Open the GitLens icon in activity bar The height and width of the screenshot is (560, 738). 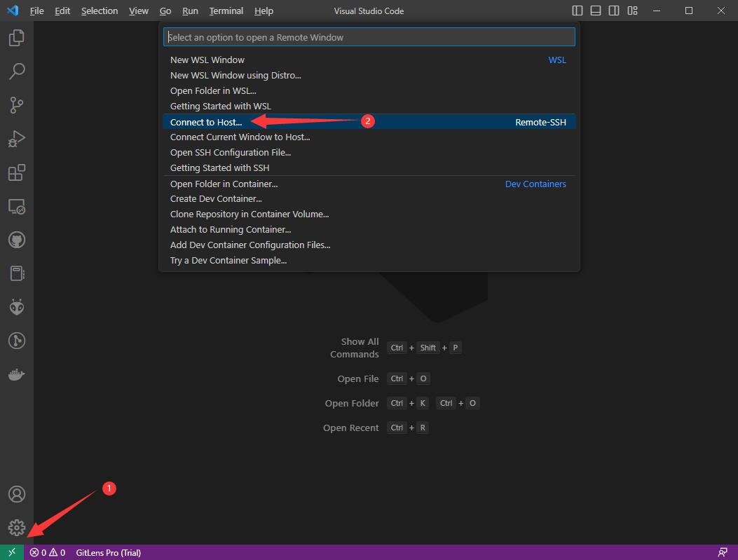click(x=17, y=341)
